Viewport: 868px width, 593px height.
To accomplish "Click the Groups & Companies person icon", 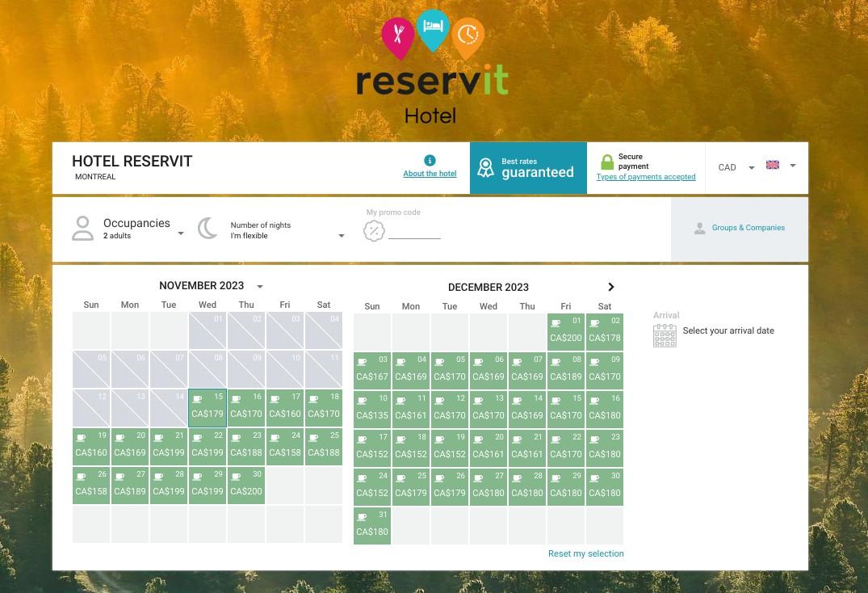I will 699,229.
